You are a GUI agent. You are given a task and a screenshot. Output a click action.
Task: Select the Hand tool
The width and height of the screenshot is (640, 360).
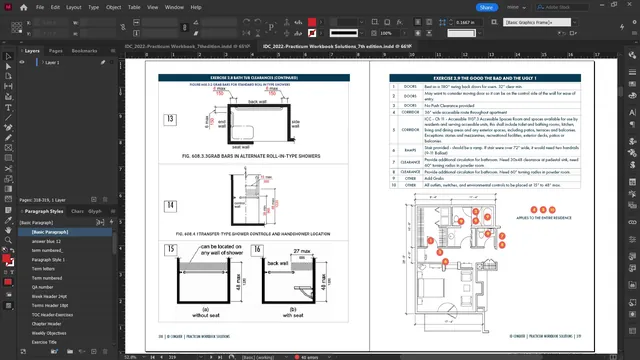[8, 230]
